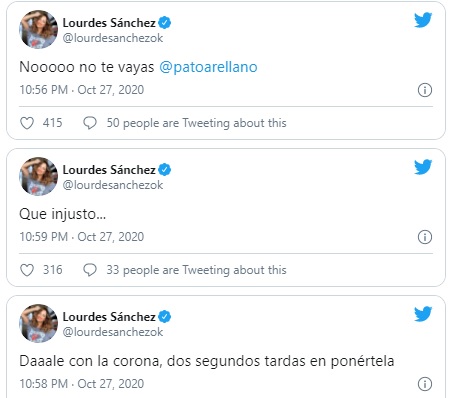Open 33 people are Tweeting about this
This screenshot has width=450, height=398.
(x=196, y=270)
